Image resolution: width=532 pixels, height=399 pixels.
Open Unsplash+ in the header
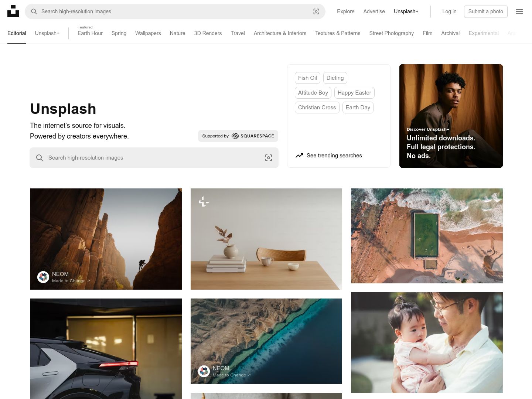[x=406, y=11]
